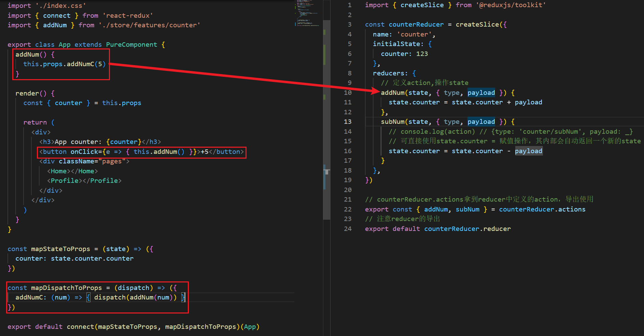Click the './store/features/counter' import path
Viewport: 644px width, 336px height.
[149, 25]
